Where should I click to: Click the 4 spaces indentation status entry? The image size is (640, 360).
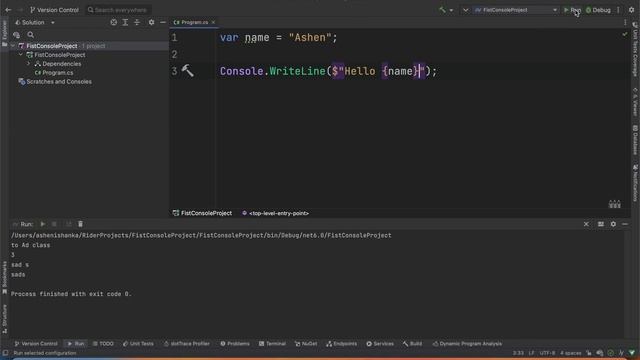(x=570, y=353)
